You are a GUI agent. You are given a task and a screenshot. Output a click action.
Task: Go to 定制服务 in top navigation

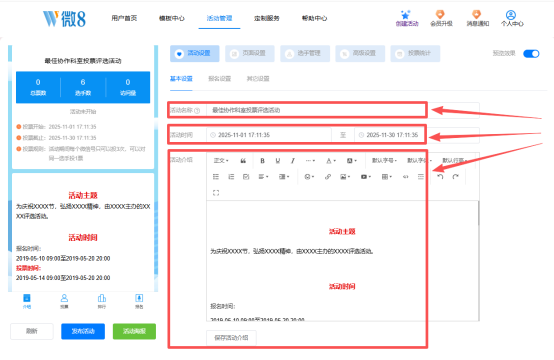coord(267,18)
